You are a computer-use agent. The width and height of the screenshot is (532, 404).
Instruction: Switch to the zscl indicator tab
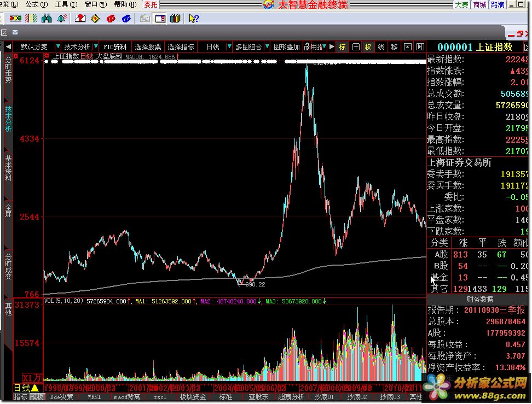160,396
